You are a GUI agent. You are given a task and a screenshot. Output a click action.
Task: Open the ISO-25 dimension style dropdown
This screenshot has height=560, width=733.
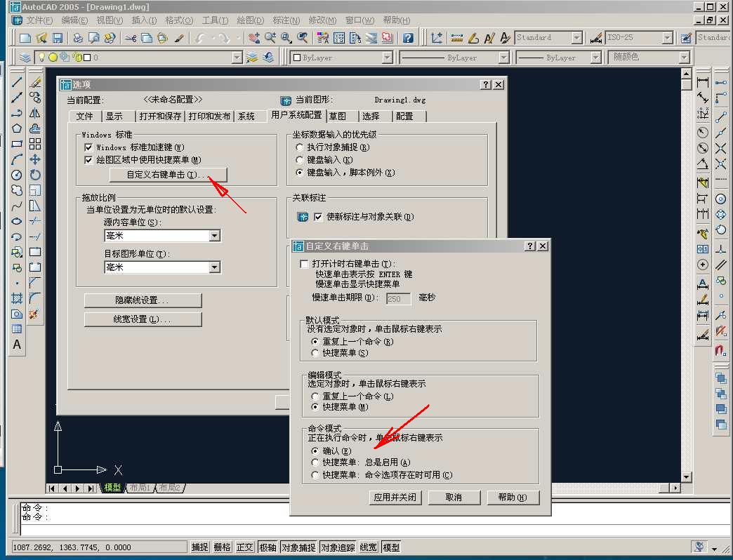pyautogui.click(x=668, y=38)
